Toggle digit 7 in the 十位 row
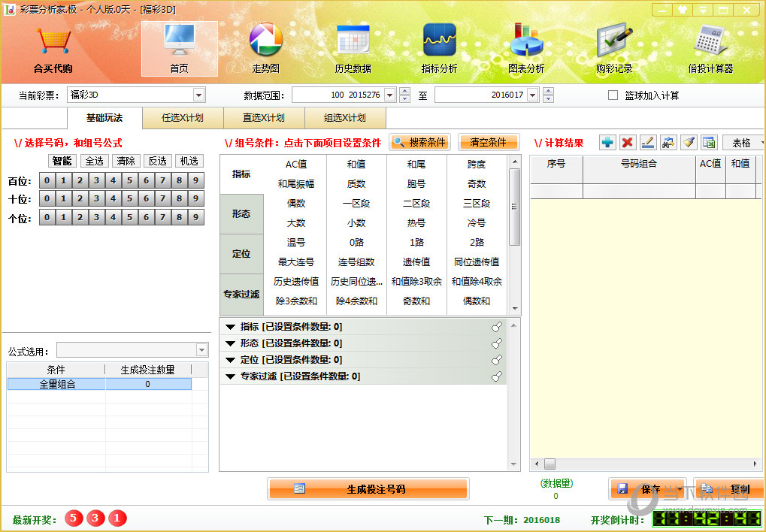 [x=162, y=199]
